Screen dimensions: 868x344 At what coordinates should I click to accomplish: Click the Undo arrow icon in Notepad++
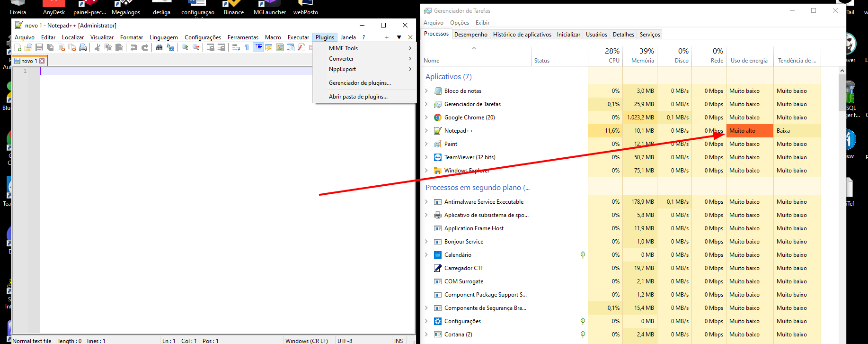133,47
